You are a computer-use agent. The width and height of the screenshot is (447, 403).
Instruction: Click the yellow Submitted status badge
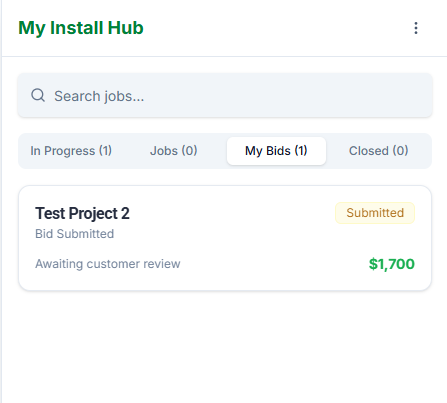click(375, 213)
